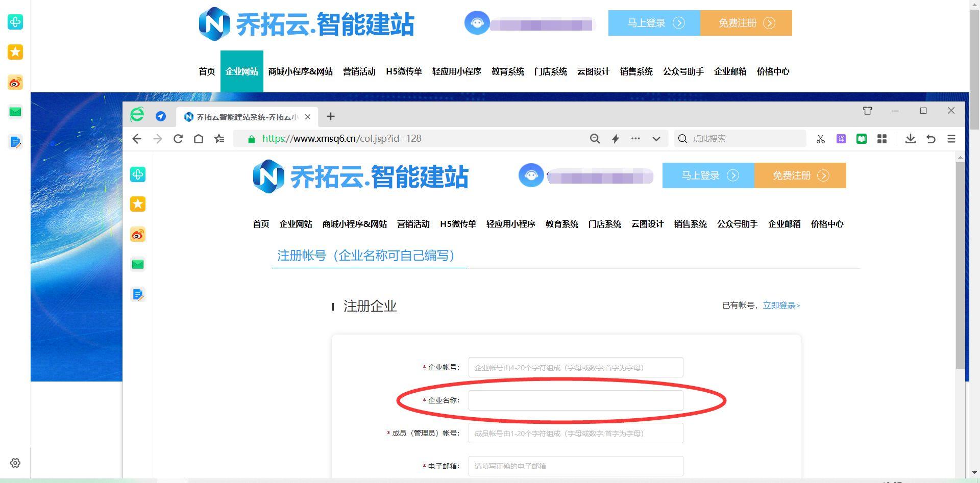
Task: Click the inner browser vertical scrollbar
Action: [x=960, y=265]
